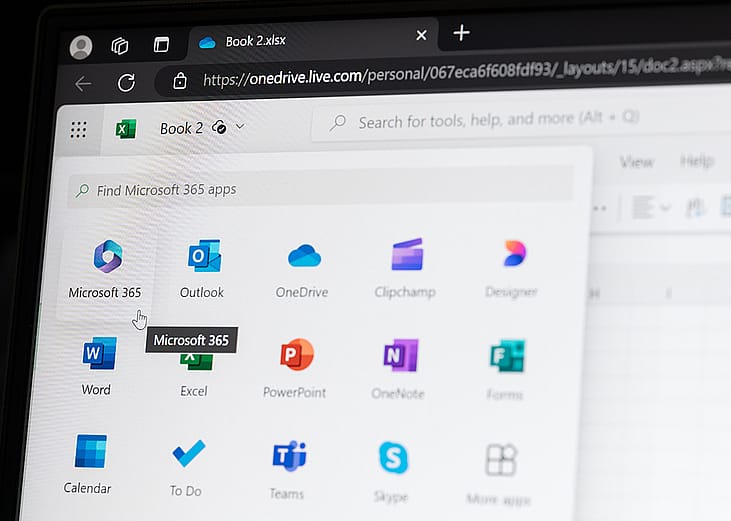The height and width of the screenshot is (521, 731).
Task: Close the app launcher waffle menu
Action: point(78,130)
